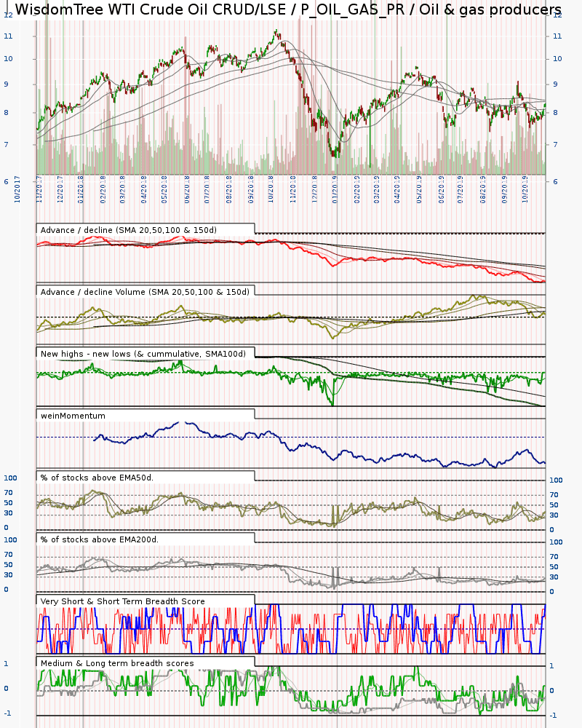This screenshot has height=728, width=582.
Task: Click left axis value 100 of EMA50d panel
Action: (x=10, y=478)
